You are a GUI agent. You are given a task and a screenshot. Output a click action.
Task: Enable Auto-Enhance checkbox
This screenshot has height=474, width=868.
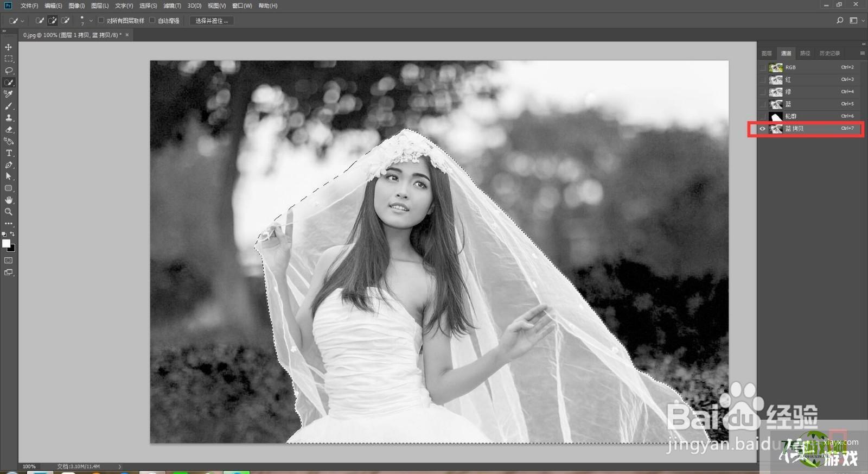click(152, 21)
